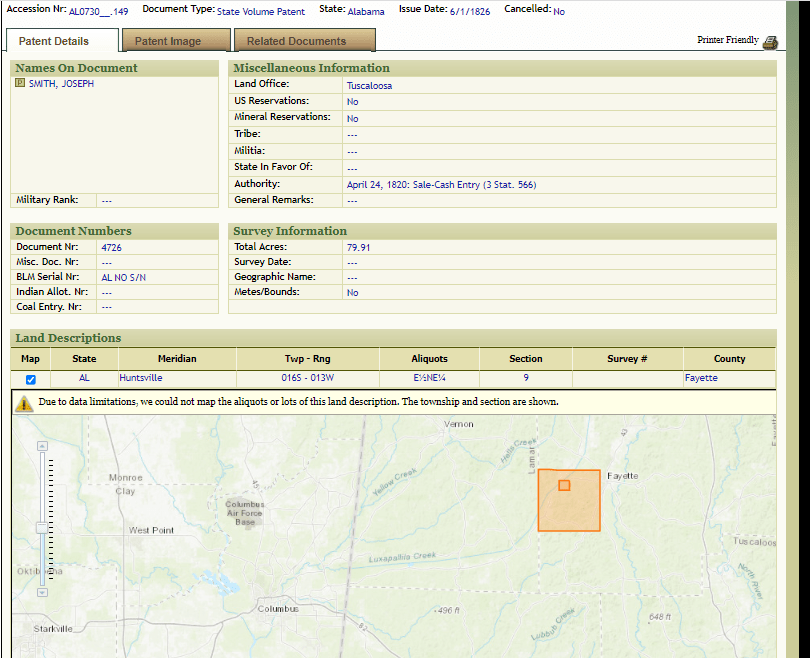Image resolution: width=810 pixels, height=658 pixels.
Task: Click the Tuscaloosa land office link
Action: (369, 86)
